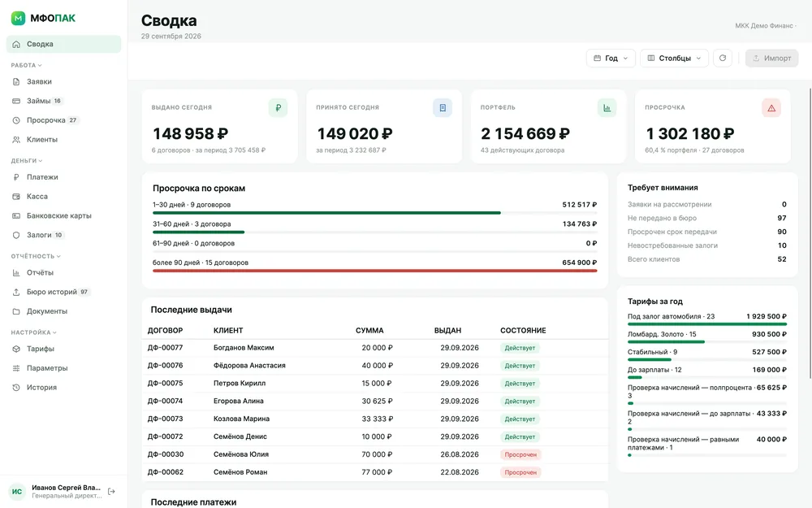
Task: Click the document icon on Принято сегодня card
Action: click(x=443, y=108)
